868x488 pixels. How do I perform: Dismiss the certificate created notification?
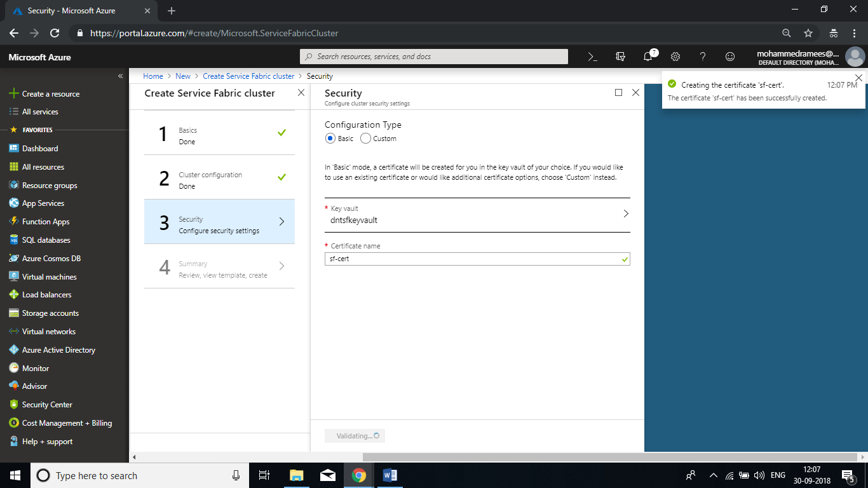858,78
